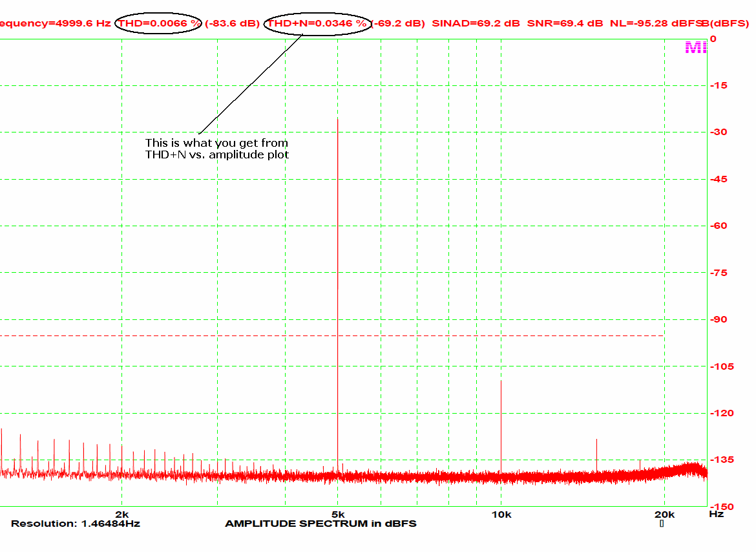The image size is (756, 552).
Task: Click the (-83.6 dB) THD value
Action: (x=233, y=23)
